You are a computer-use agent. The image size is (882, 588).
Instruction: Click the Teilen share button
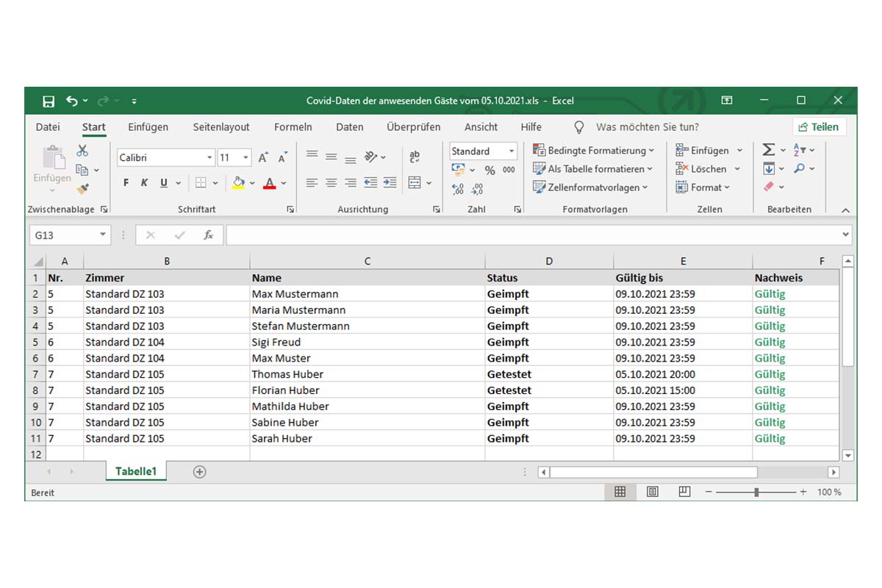[818, 127]
